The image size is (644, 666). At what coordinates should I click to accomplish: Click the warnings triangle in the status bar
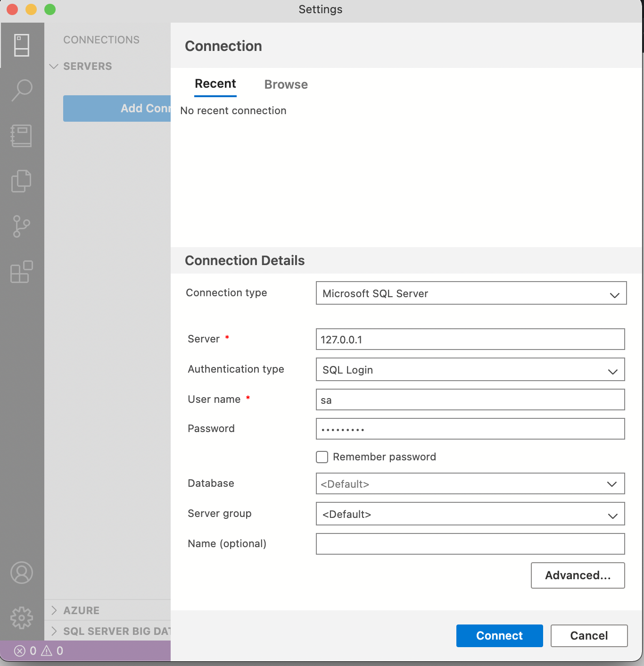point(47,651)
